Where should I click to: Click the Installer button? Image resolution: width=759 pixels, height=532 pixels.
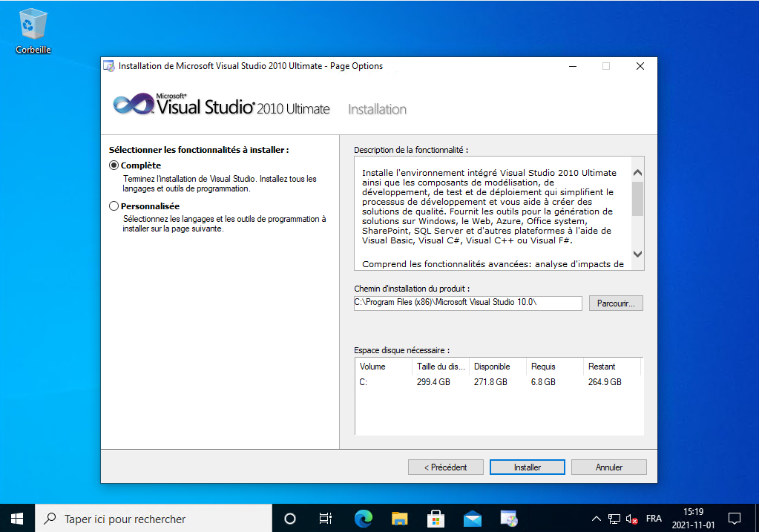tap(527, 467)
